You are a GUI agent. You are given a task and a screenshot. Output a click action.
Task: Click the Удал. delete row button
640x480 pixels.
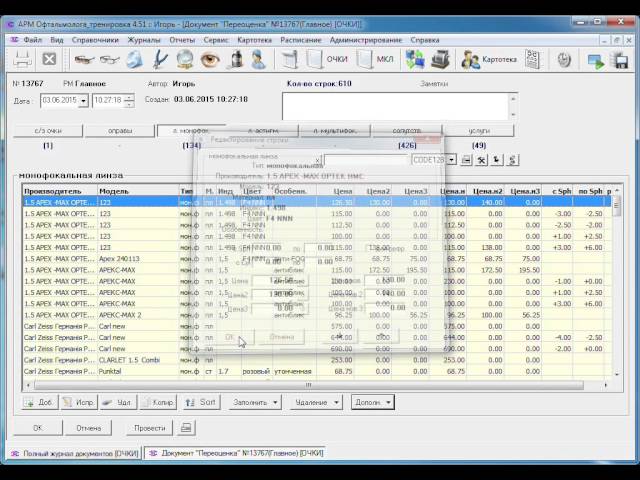118,402
